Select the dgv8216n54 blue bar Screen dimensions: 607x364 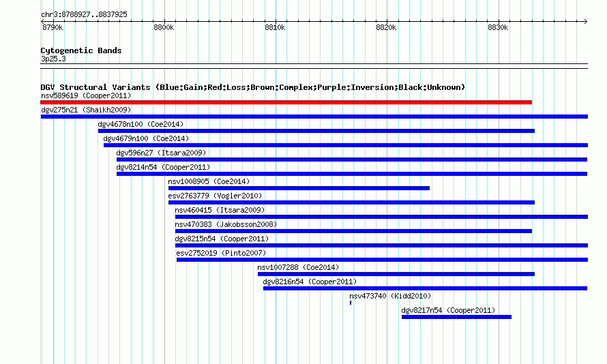[425, 288]
